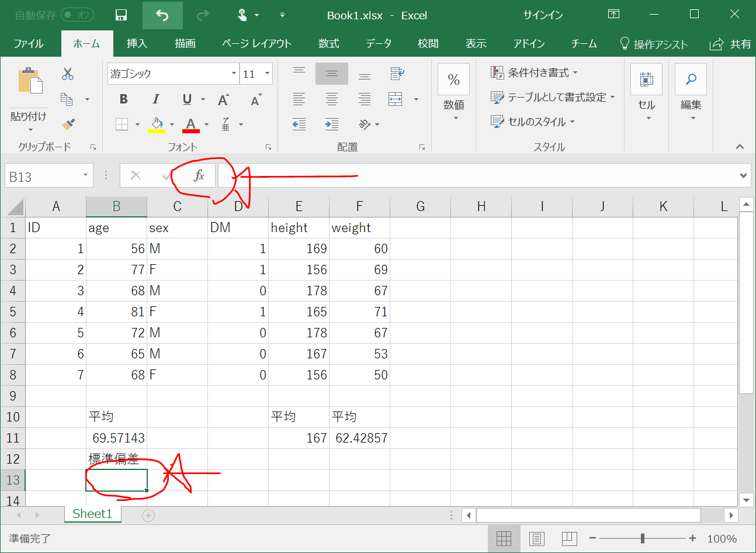Open the 挿入 (Insert) ribbon tab

(137, 44)
